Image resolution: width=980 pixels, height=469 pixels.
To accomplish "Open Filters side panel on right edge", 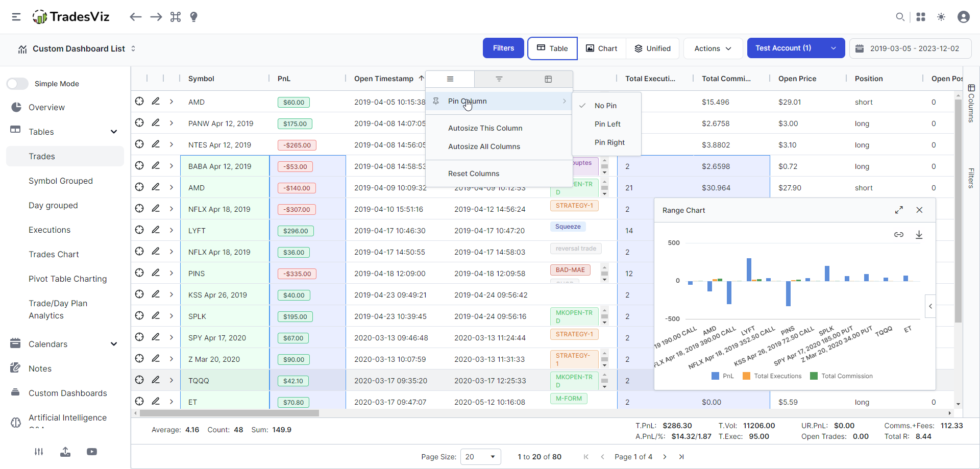I will 971,178.
